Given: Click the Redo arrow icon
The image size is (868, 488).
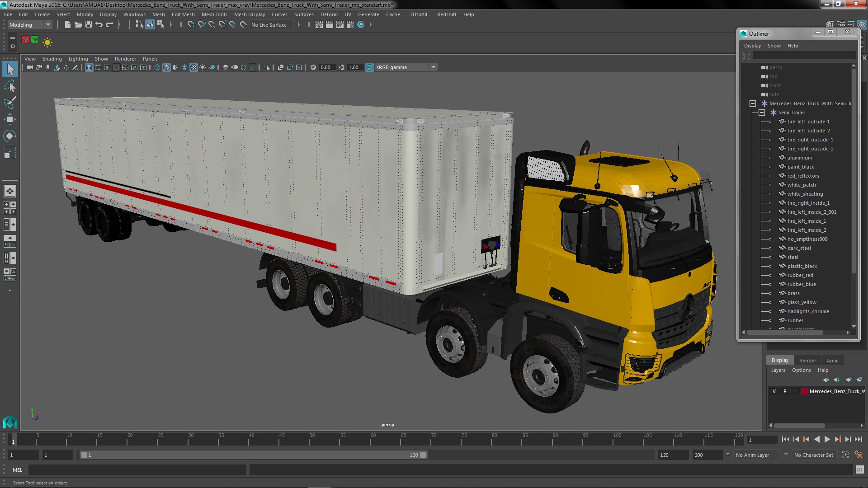Looking at the screenshot, I should (x=109, y=24).
